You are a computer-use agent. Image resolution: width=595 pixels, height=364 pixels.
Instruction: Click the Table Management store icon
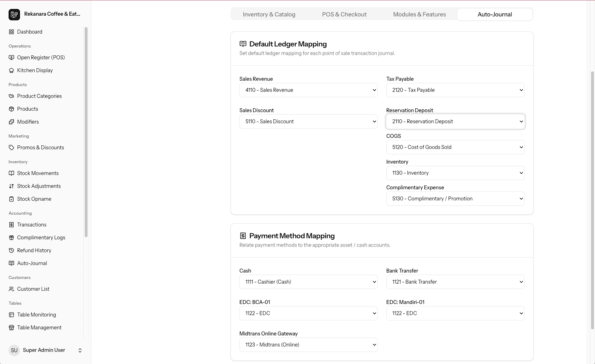pos(11,328)
